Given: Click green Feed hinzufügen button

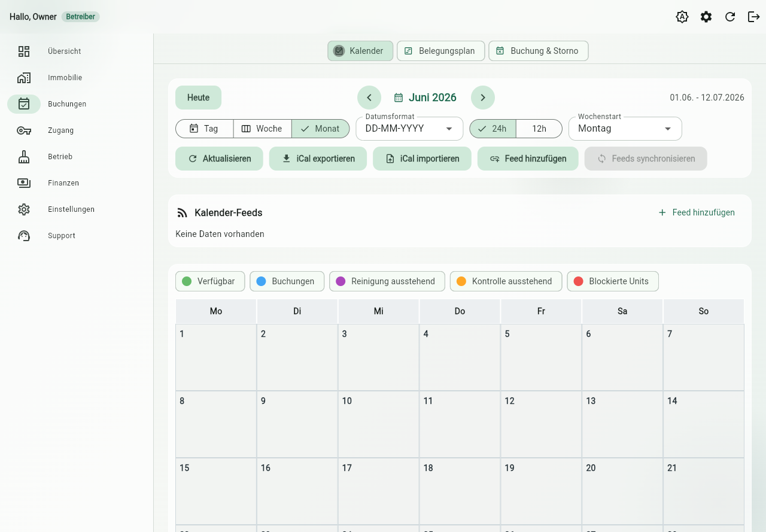Looking at the screenshot, I should point(528,159).
